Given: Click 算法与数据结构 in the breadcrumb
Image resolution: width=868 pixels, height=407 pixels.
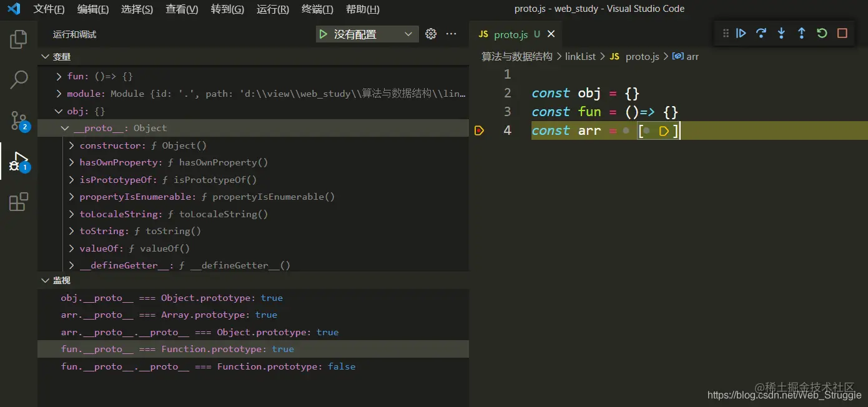Looking at the screenshot, I should [x=517, y=56].
